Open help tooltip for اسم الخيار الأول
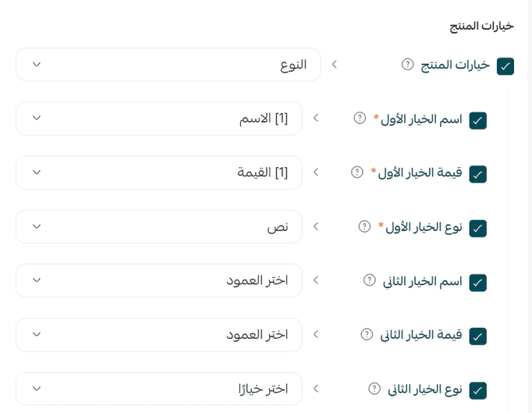 360,118
